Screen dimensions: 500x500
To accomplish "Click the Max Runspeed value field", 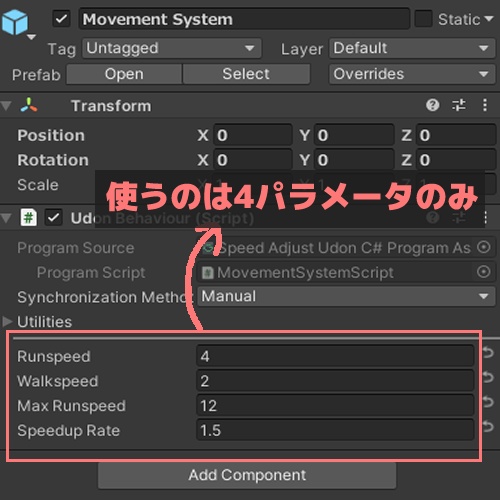I will 335,405.
